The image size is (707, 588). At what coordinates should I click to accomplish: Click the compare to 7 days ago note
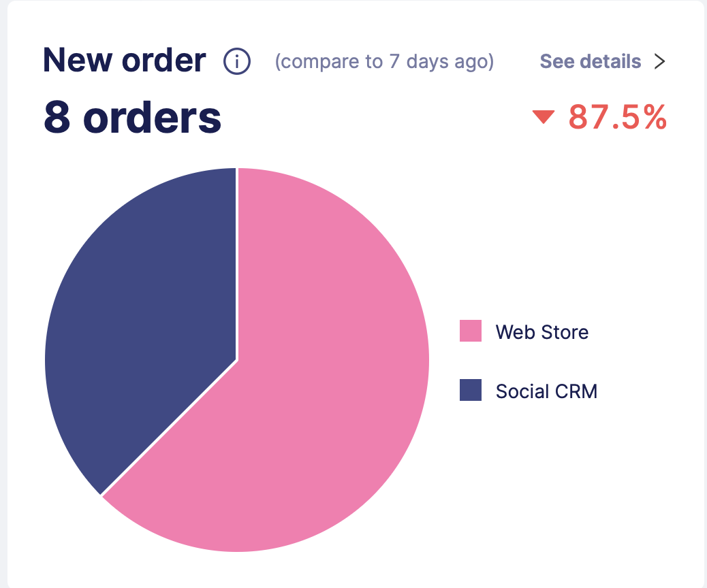tap(384, 62)
